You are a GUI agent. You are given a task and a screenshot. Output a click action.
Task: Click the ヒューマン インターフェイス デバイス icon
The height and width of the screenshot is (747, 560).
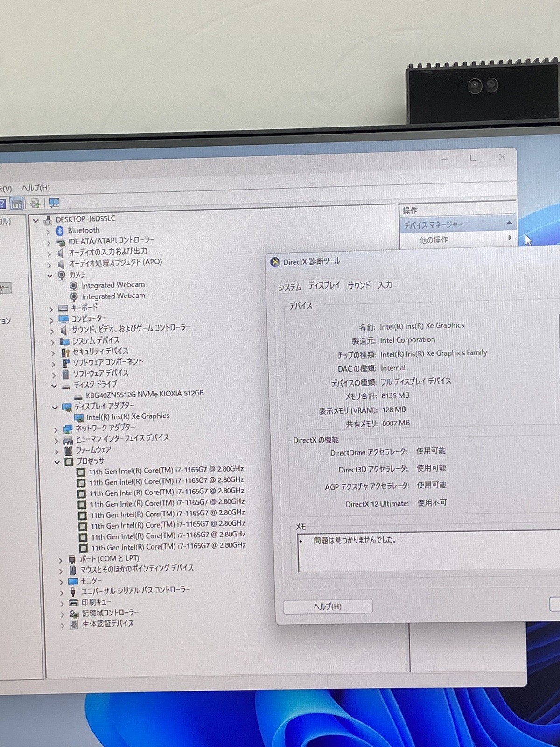tap(68, 440)
